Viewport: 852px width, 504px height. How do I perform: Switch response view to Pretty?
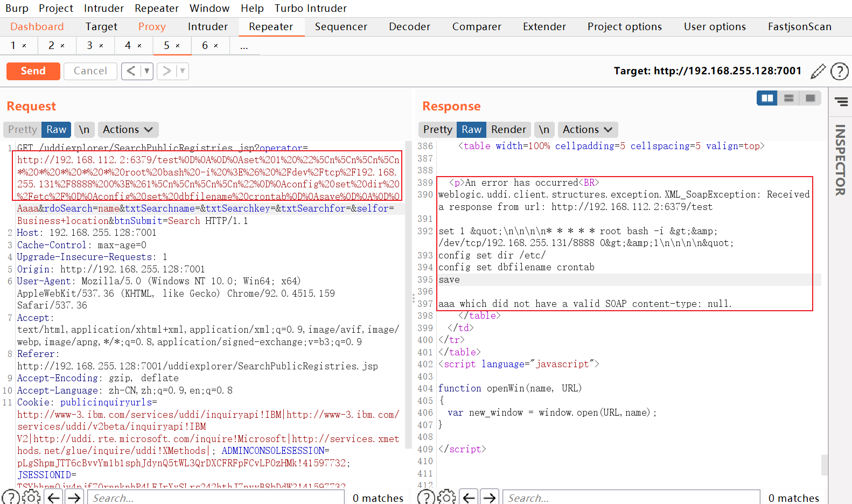click(438, 130)
